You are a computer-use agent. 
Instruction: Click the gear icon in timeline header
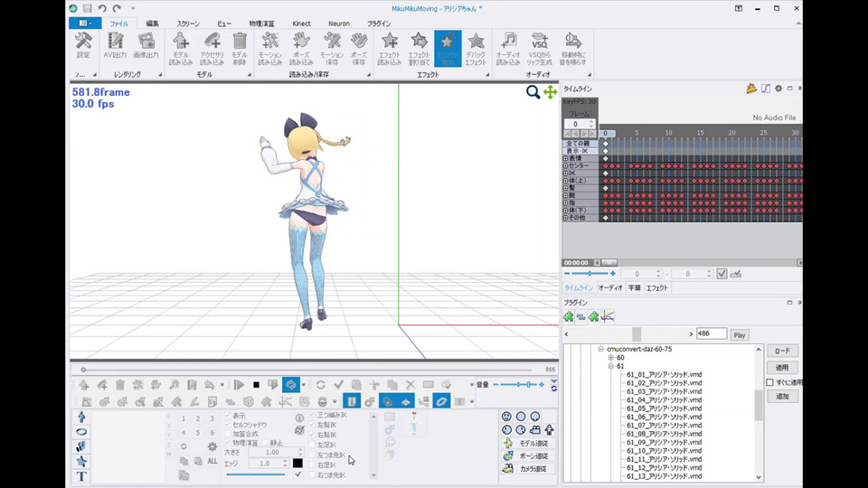pyautogui.click(x=778, y=89)
